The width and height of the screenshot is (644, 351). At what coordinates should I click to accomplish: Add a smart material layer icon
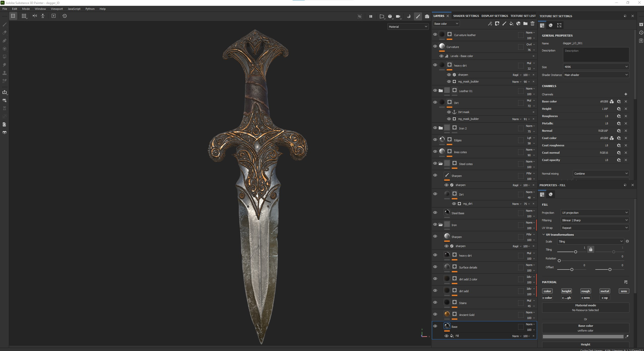(518, 23)
